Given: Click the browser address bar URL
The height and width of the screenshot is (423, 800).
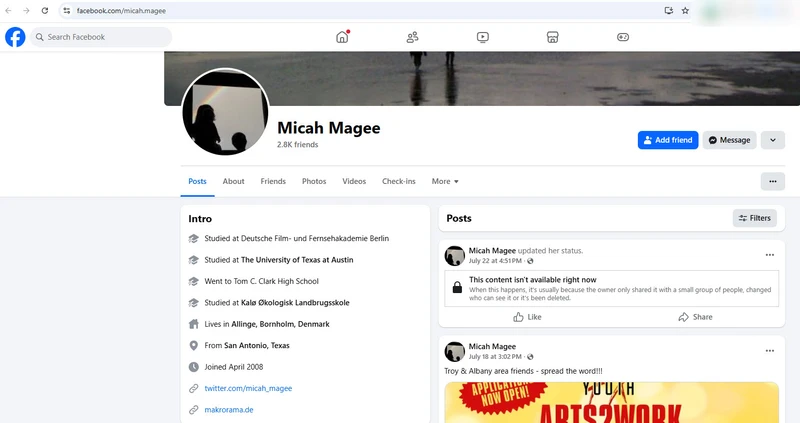Looking at the screenshot, I should pyautogui.click(x=121, y=11).
